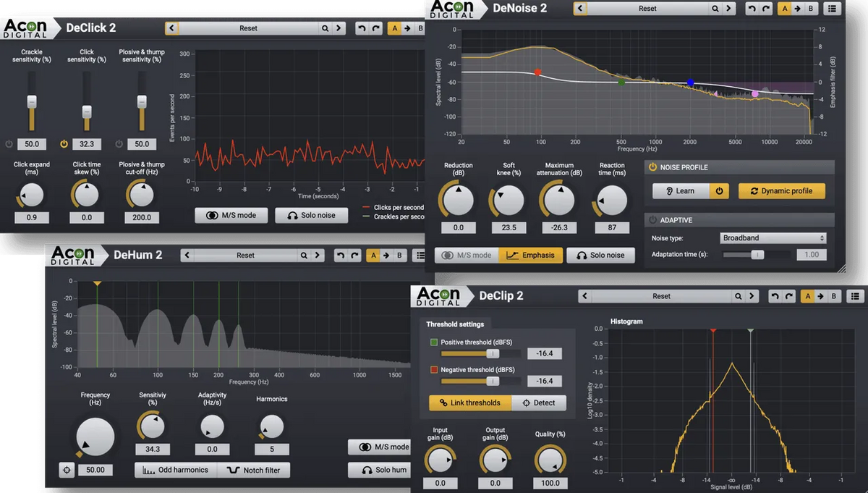This screenshot has height=493, width=868.
Task: Click the undo arrow in DeClick 2
Action: coord(362,28)
